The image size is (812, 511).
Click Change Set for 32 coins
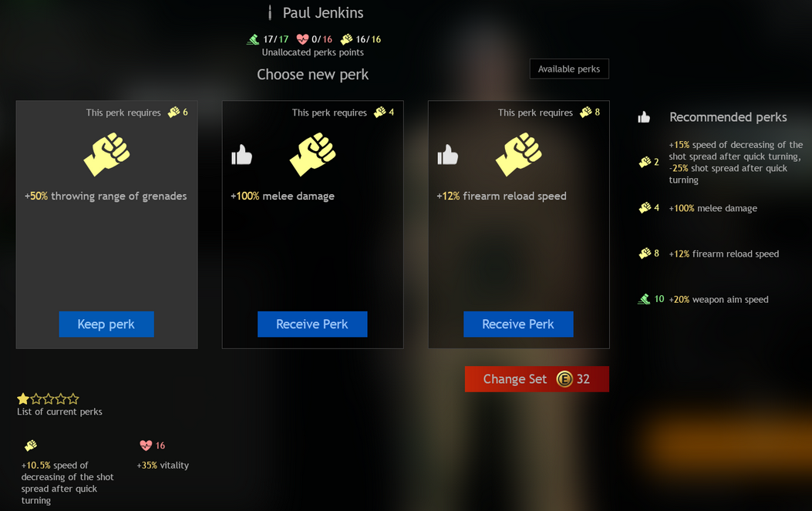click(x=537, y=379)
